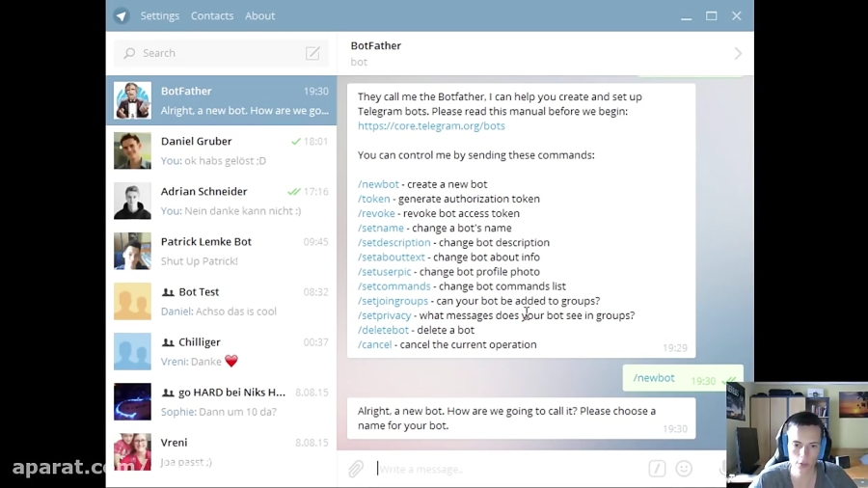Click the /token command link
This screenshot has width=868, height=488.
[373, 199]
